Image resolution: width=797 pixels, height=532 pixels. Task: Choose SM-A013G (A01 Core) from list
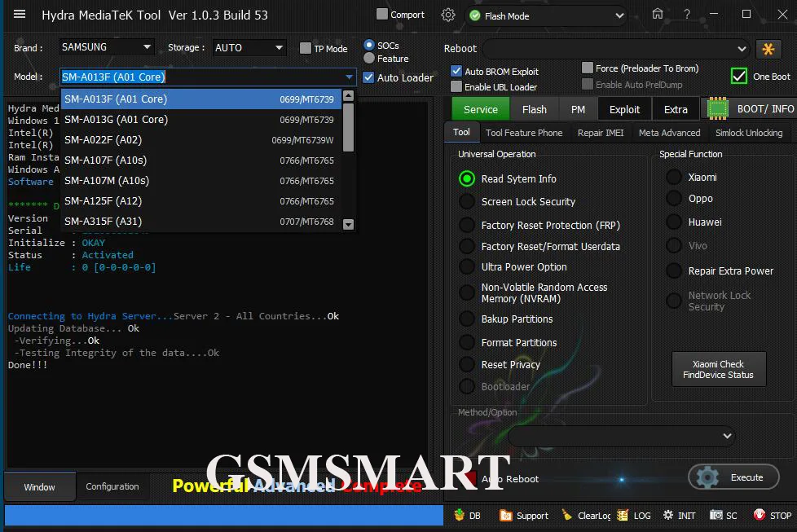(200, 120)
